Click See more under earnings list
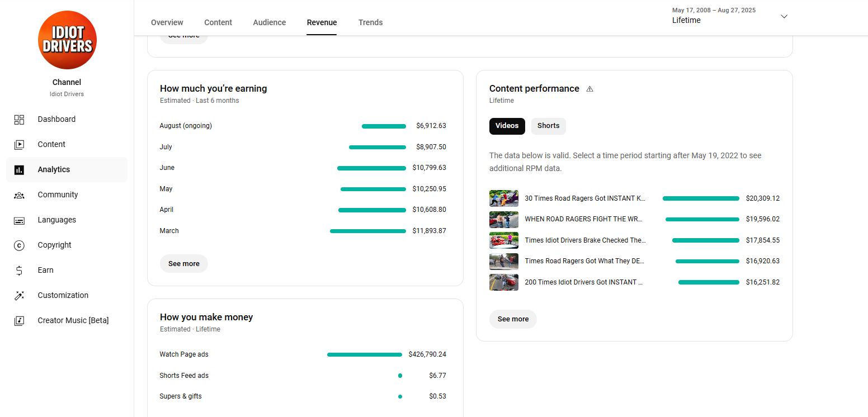This screenshot has width=868, height=417. click(x=183, y=264)
